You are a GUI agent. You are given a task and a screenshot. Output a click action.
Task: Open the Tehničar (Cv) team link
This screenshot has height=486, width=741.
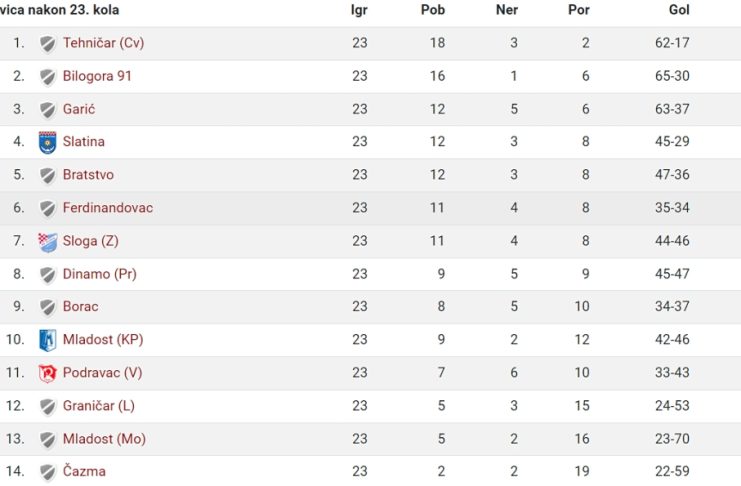tap(103, 43)
